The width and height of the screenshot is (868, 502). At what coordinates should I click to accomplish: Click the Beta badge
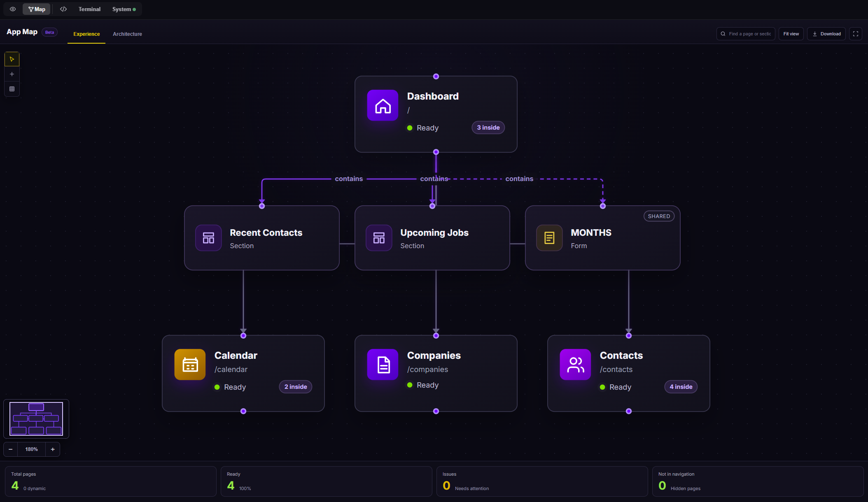[49, 32]
